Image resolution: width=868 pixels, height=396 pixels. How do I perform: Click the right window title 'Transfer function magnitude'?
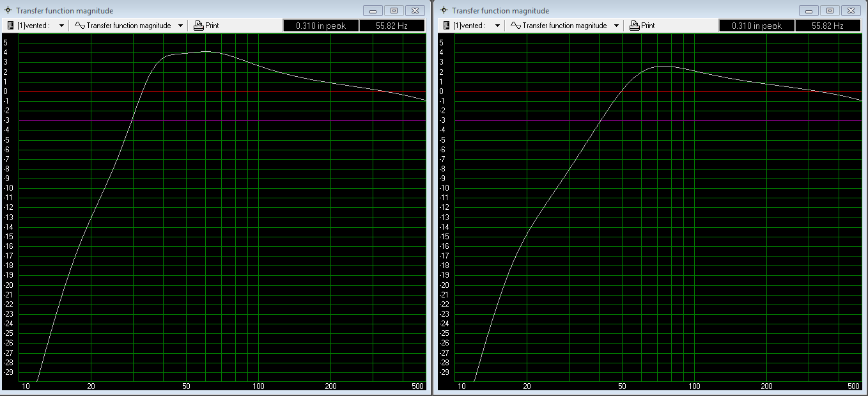[x=500, y=11]
